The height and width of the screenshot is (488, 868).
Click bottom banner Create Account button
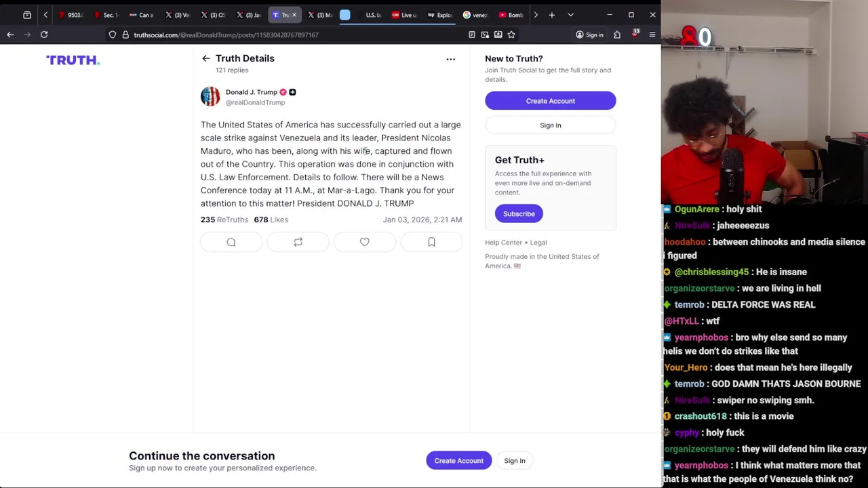pos(459,461)
